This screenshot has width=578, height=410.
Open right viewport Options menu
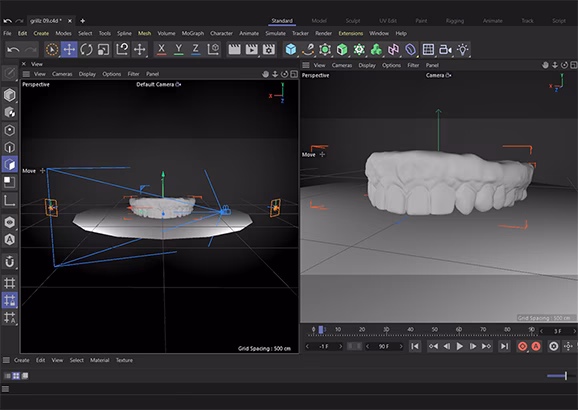pos(391,65)
